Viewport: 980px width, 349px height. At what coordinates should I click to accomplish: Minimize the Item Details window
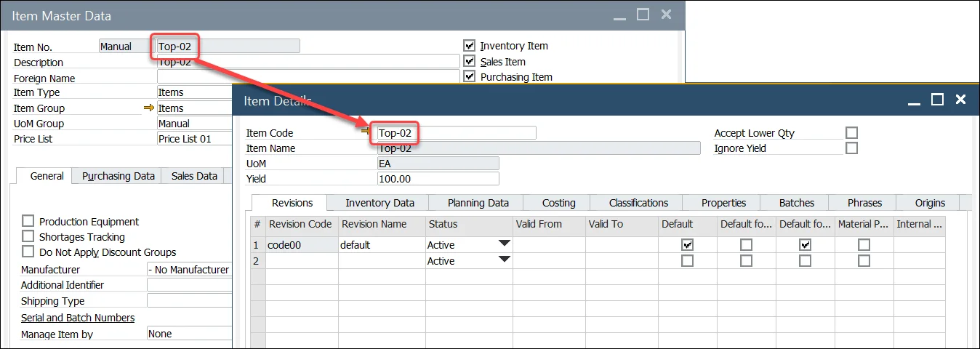pos(915,100)
